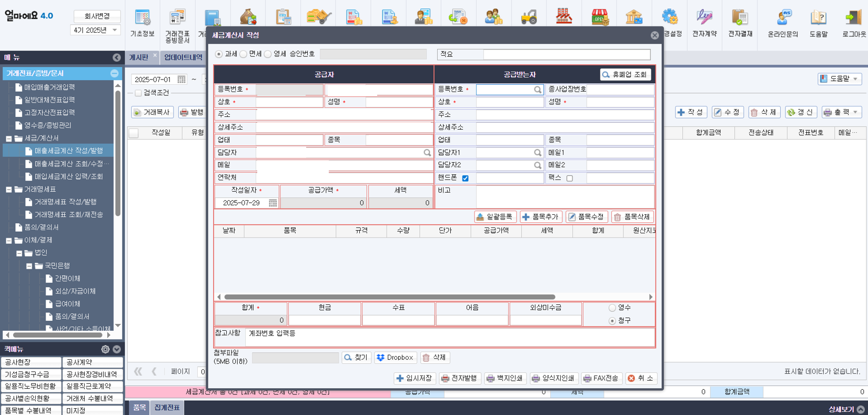The image size is (868, 415).
Task: Collapse the 이체/결제 tree folder
Action: pos(9,241)
